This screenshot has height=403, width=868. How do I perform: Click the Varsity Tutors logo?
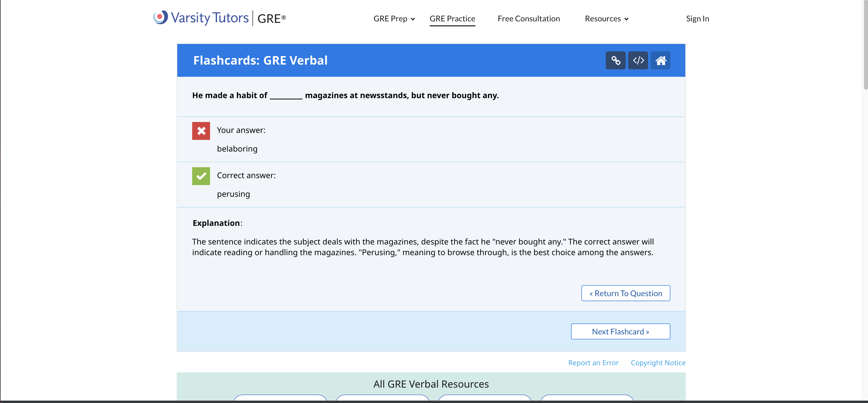click(201, 18)
